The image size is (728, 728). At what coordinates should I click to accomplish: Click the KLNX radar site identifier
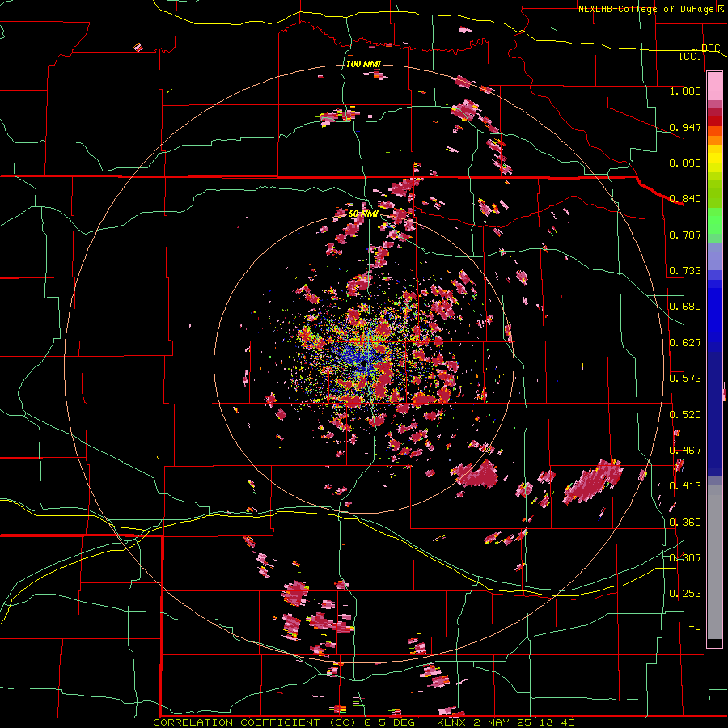point(452,722)
